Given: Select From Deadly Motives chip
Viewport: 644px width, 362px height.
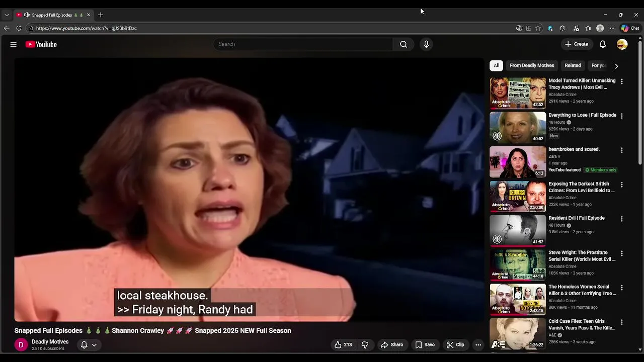Looking at the screenshot, I should coord(532,65).
